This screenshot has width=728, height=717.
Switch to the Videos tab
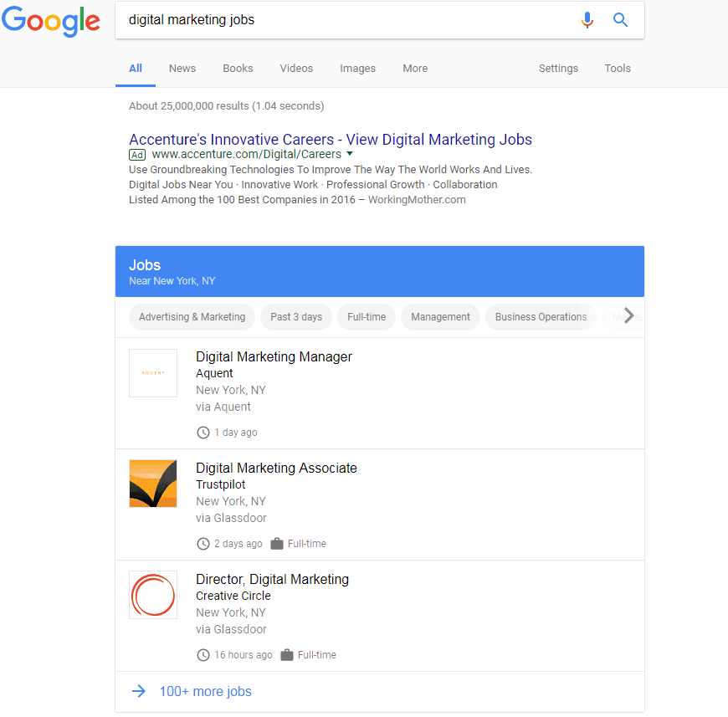tap(296, 69)
